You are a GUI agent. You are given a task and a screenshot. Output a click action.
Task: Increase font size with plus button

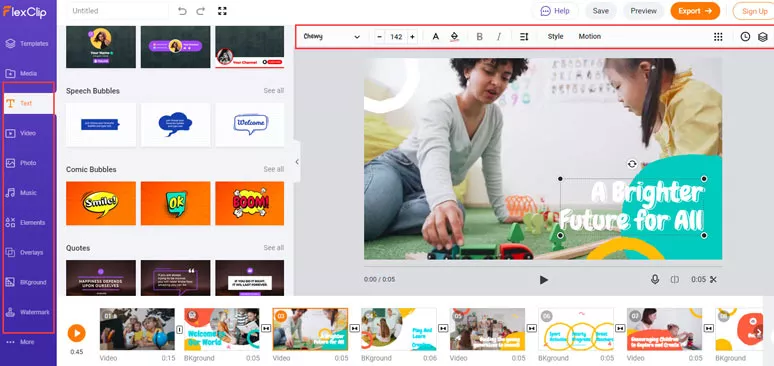[x=412, y=37]
